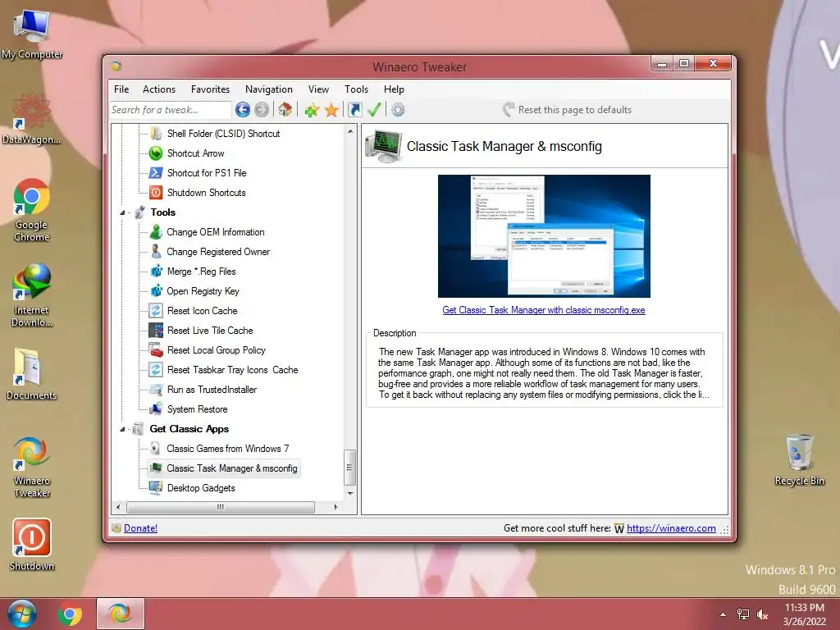This screenshot has height=630, width=840.
Task: Click the grey Forward navigation arrow
Action: coord(262,110)
